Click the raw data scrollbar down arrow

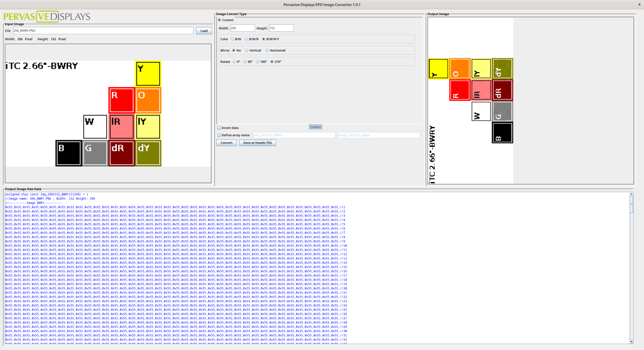(632, 341)
